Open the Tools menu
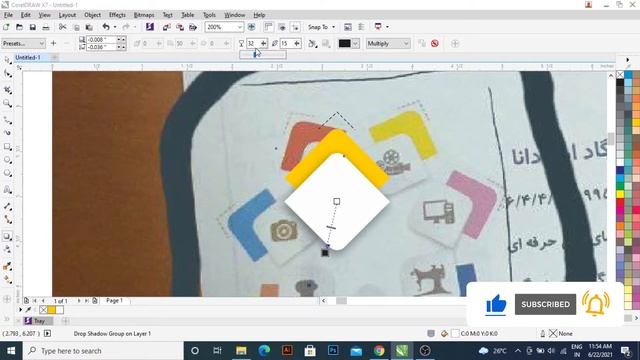This screenshot has width=640, height=360. 209,15
